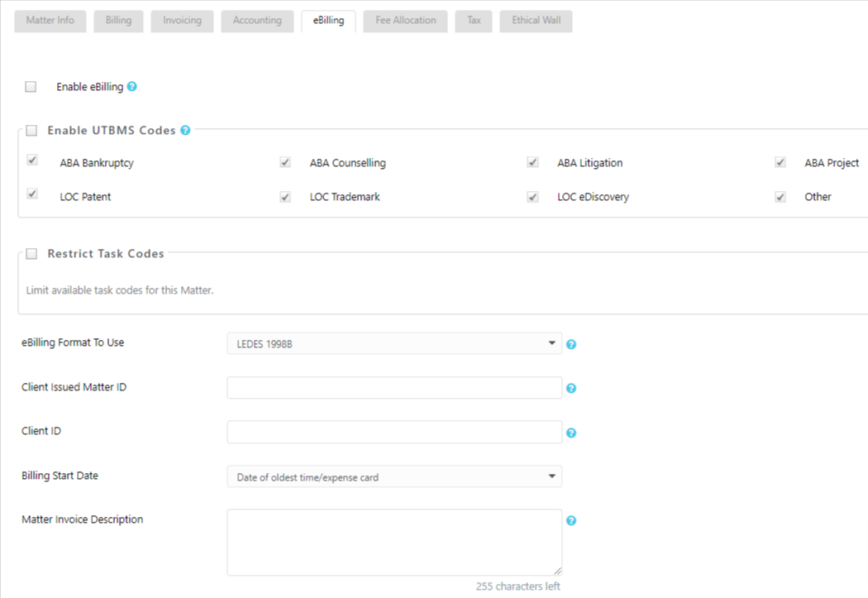Check the Restrict Task Codes box

(32, 254)
